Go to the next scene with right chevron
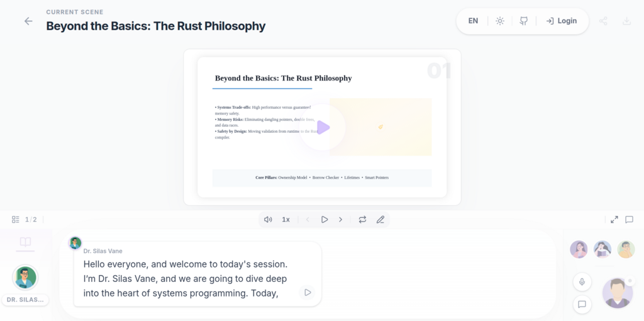644x321 pixels. (x=341, y=220)
